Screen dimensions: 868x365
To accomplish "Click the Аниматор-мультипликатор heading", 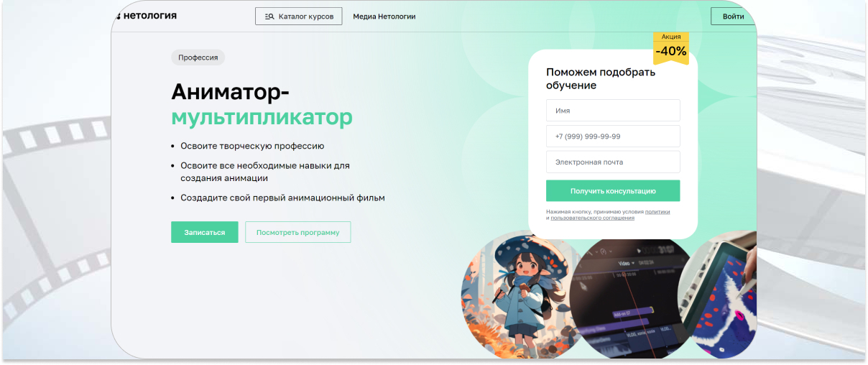I will (x=262, y=104).
